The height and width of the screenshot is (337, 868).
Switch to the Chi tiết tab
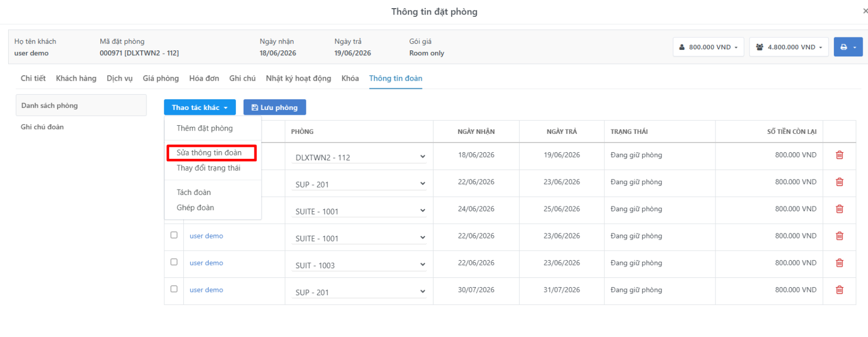click(x=33, y=79)
